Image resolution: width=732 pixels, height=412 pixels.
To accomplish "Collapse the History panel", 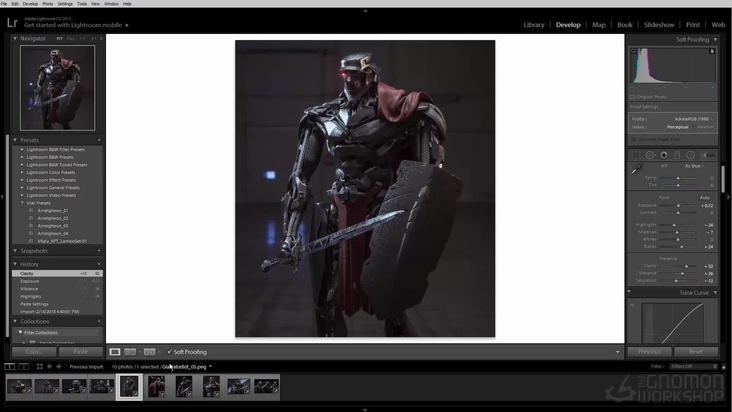I will (15, 264).
